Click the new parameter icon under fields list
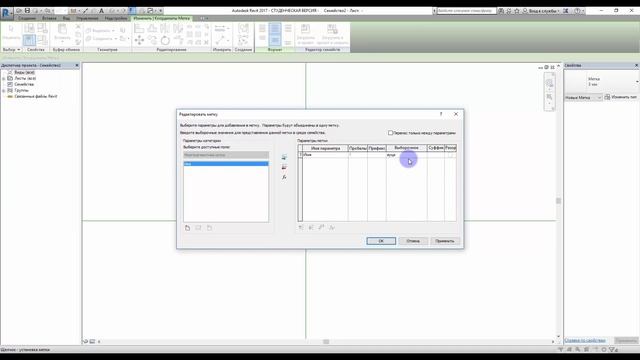The width and height of the screenshot is (640, 360). click(187, 228)
